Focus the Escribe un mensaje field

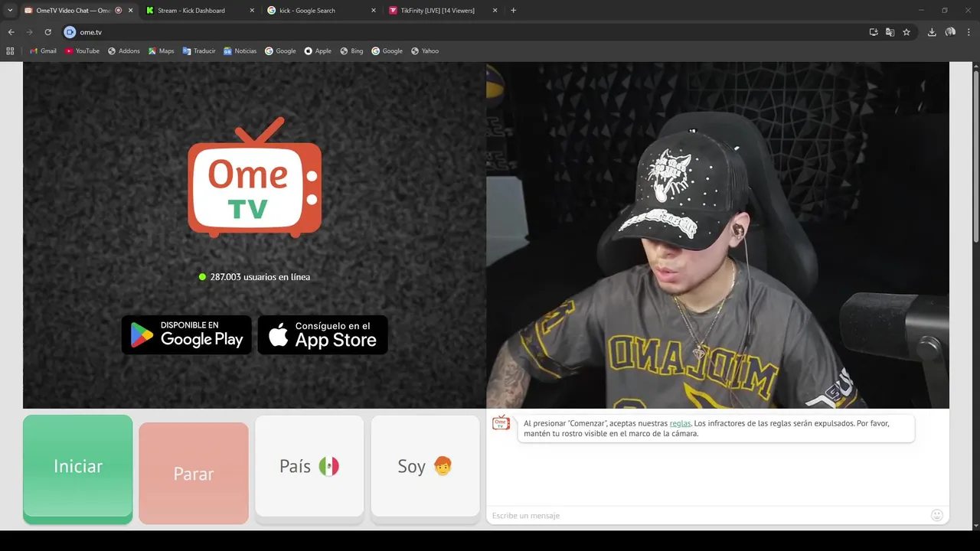704,515
